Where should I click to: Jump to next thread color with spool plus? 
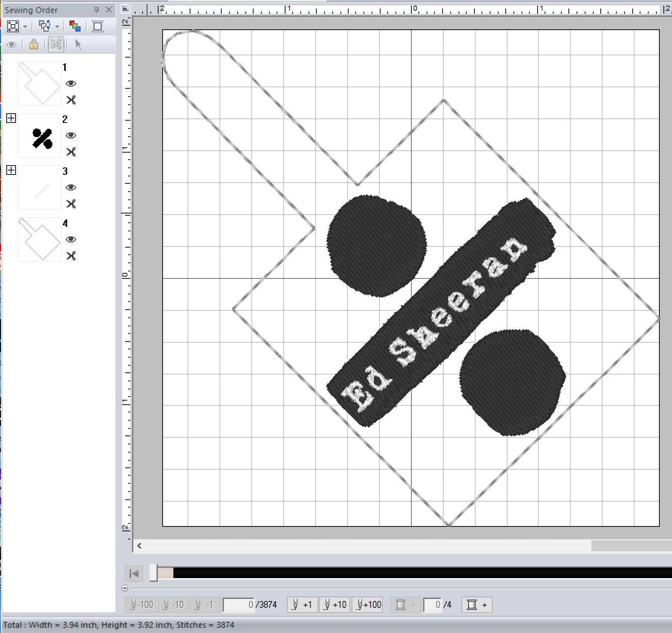[x=477, y=605]
